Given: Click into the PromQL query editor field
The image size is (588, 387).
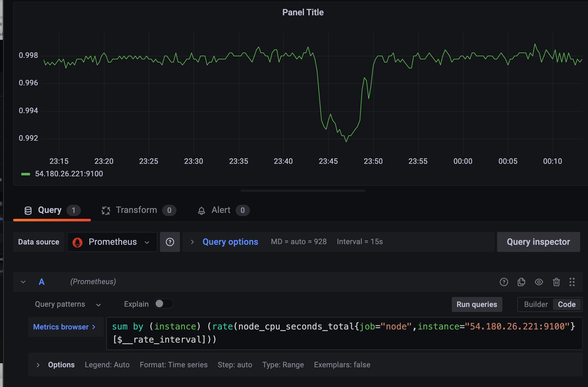Looking at the screenshot, I should [x=344, y=333].
